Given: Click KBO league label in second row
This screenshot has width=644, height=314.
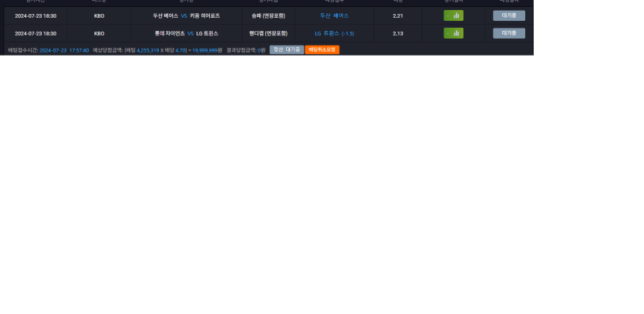Looking at the screenshot, I should coord(99,33).
